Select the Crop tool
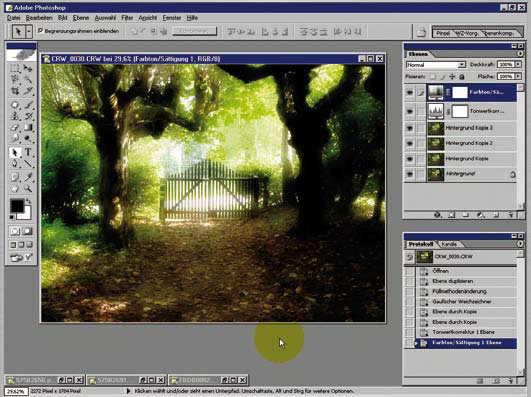Viewport: 531px width, 397px height. (x=15, y=91)
